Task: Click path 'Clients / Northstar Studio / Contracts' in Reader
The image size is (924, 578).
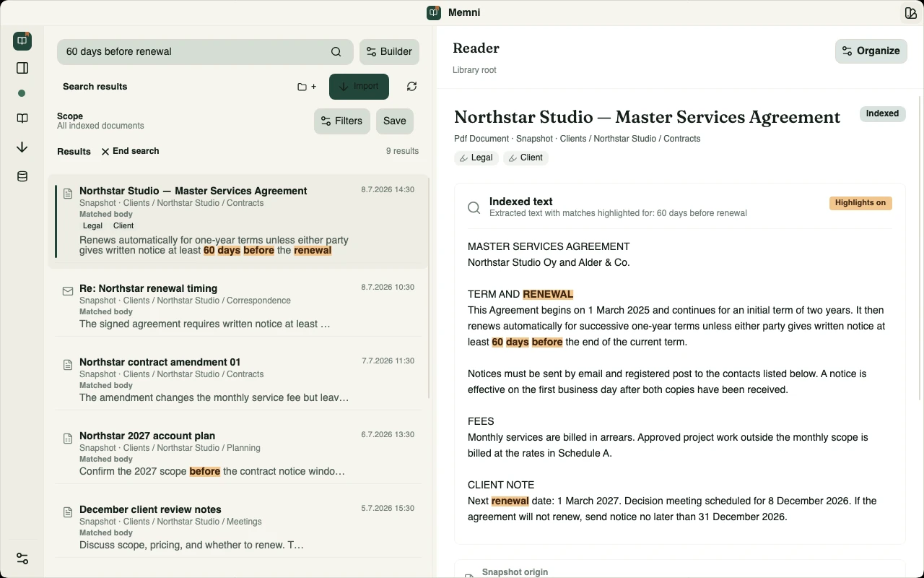Action: [630, 139]
